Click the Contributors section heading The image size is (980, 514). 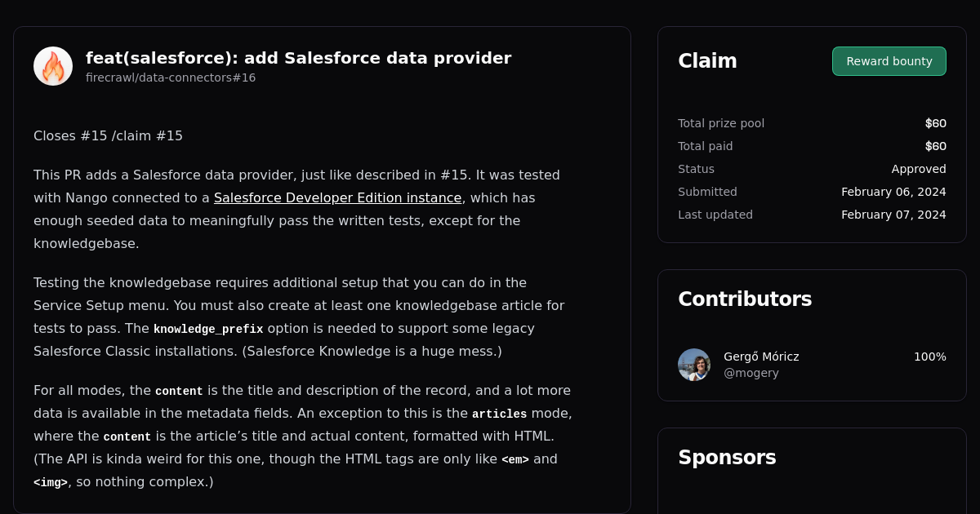pos(745,299)
